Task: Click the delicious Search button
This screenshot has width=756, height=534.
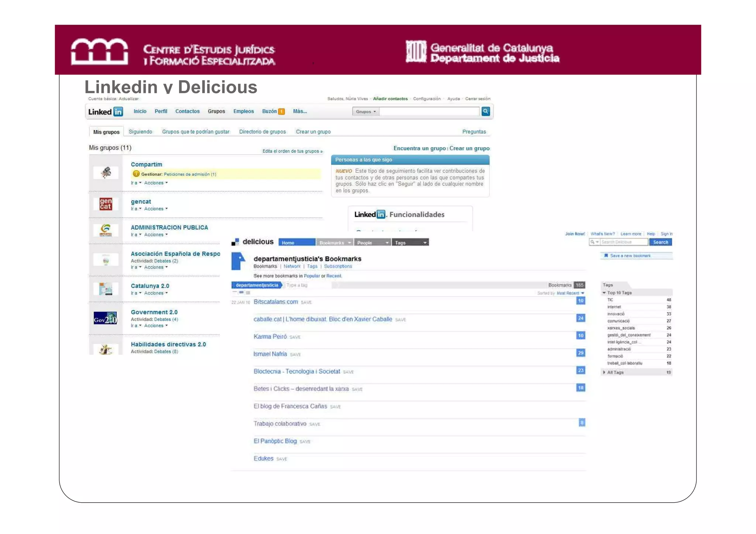Action: coord(660,242)
